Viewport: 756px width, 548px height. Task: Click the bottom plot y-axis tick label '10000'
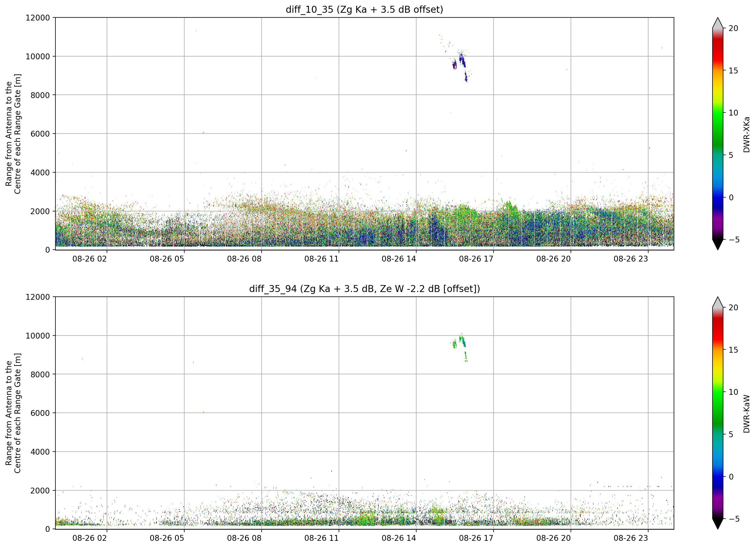(x=38, y=336)
